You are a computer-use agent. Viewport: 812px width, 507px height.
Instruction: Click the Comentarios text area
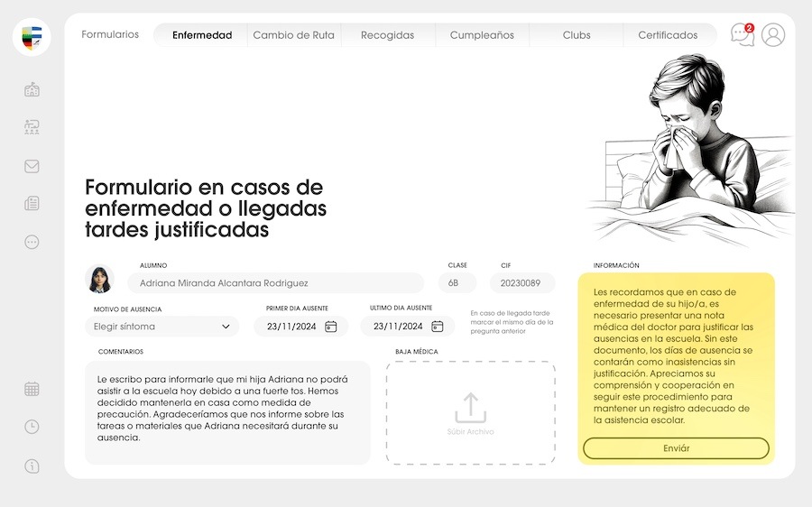[x=227, y=412]
